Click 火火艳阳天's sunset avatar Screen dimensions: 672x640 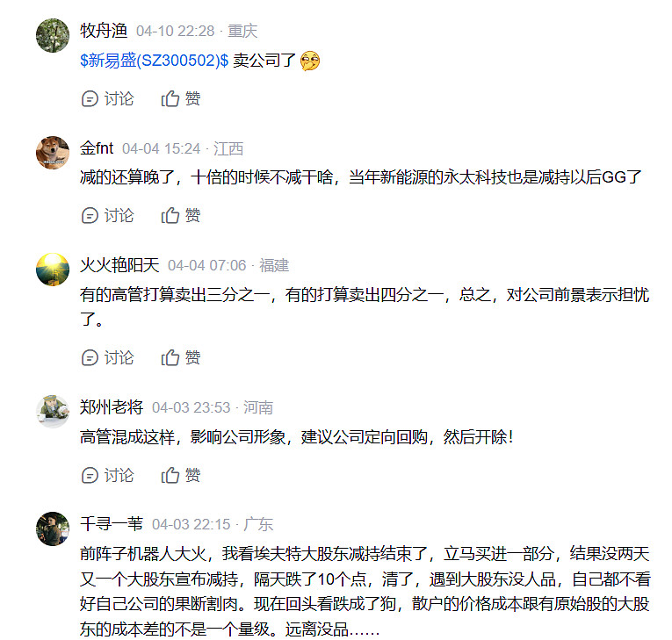pos(53,270)
